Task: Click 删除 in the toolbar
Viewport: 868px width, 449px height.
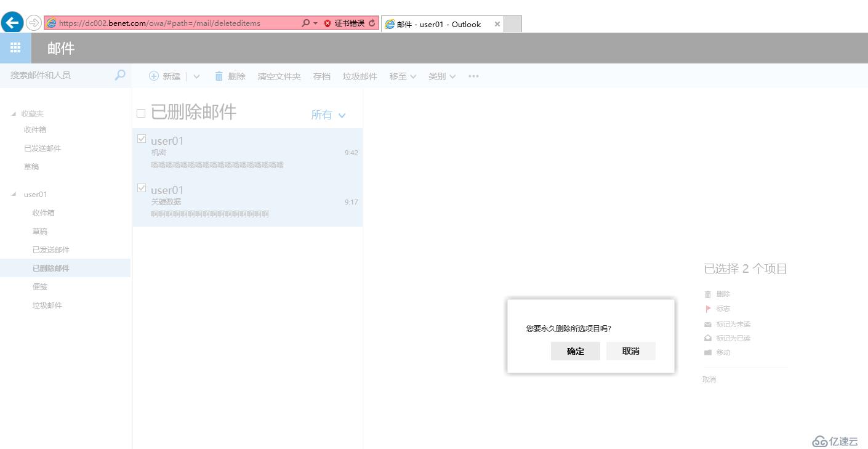Action: point(236,76)
